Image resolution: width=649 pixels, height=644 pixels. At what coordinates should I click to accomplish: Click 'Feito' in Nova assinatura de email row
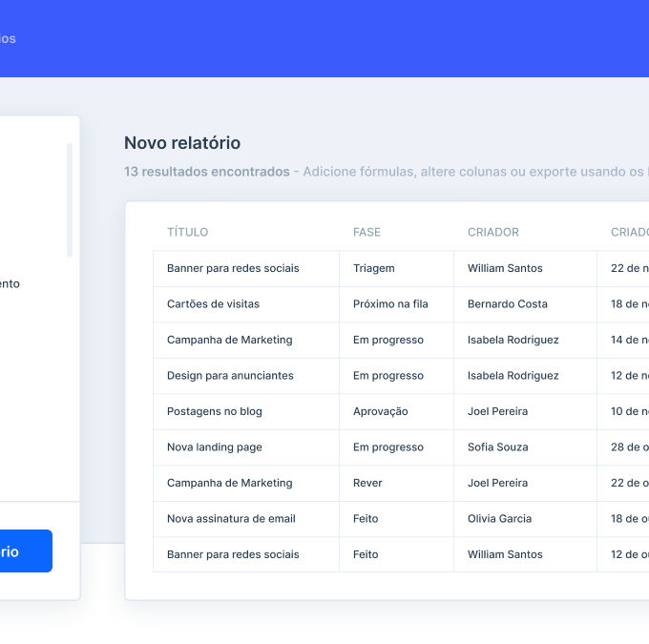pyautogui.click(x=396, y=519)
